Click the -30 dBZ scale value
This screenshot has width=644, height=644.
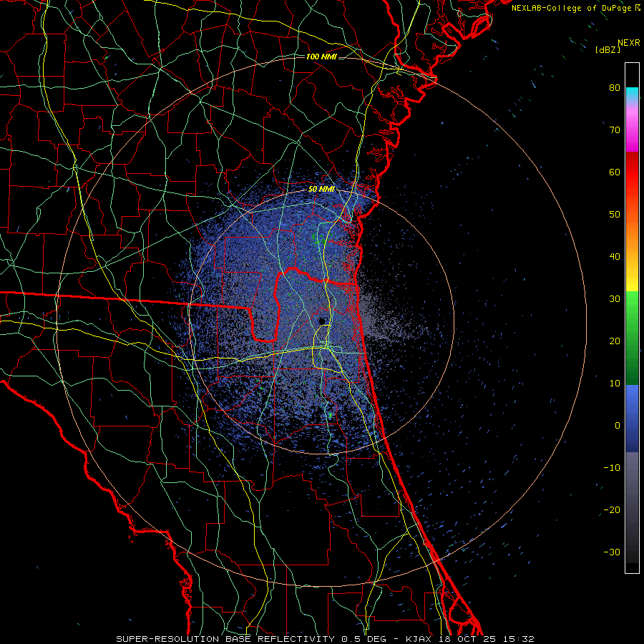click(612, 552)
